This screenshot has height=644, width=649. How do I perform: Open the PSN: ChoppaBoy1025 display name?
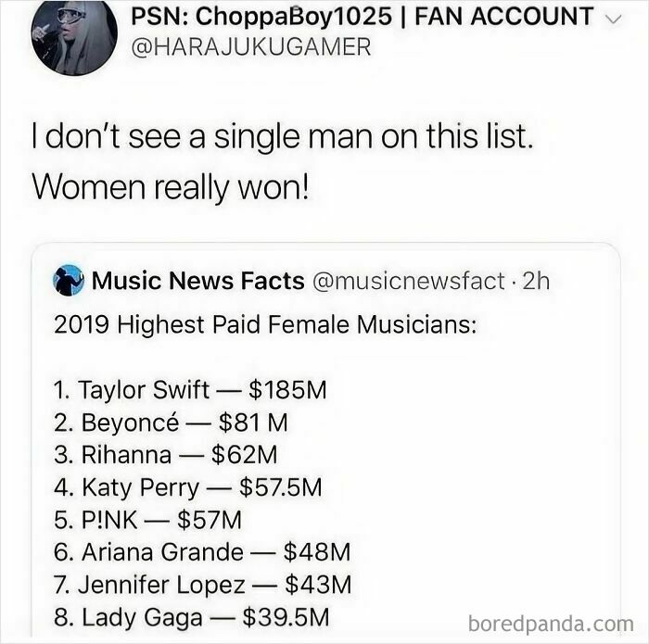[x=363, y=16]
